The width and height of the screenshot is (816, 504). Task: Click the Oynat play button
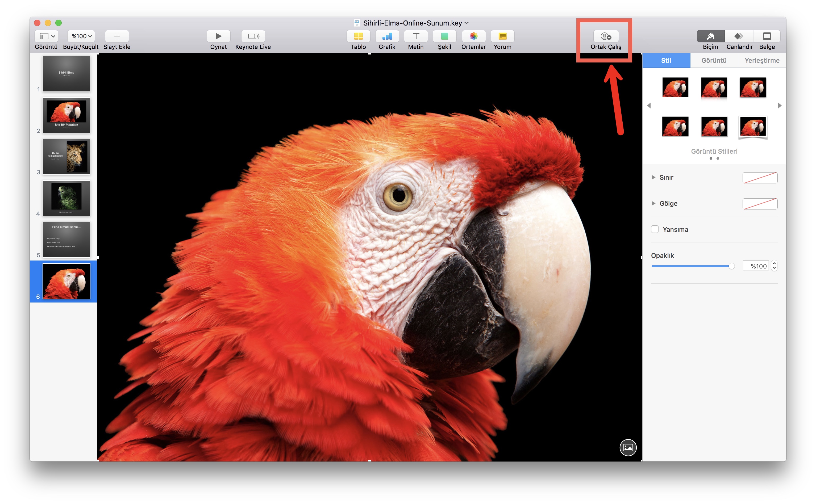[x=218, y=36]
